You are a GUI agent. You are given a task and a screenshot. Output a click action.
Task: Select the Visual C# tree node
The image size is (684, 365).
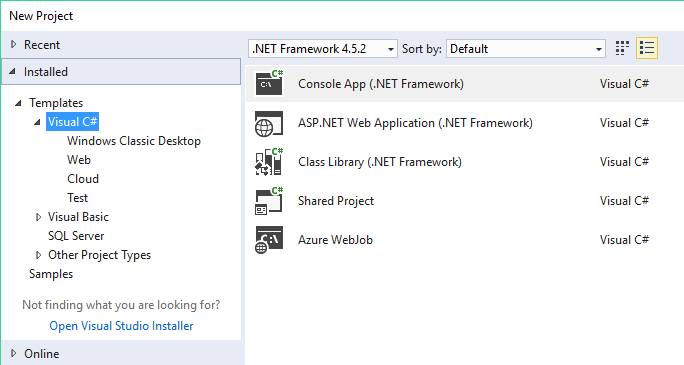point(72,122)
